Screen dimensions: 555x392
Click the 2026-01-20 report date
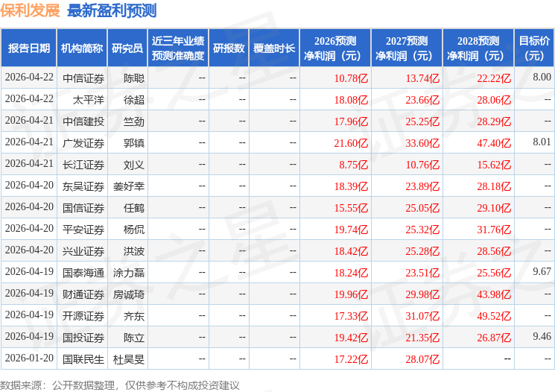point(29,358)
